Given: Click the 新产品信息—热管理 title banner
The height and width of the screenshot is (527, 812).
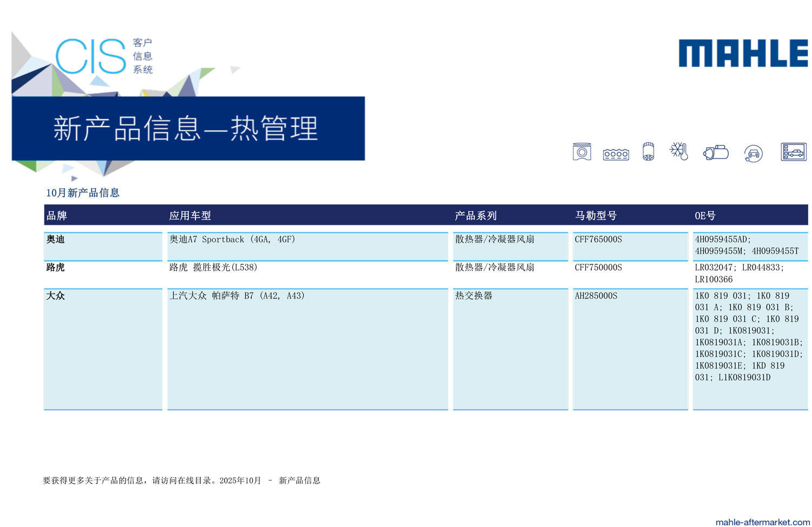Looking at the screenshot, I should click(188, 128).
